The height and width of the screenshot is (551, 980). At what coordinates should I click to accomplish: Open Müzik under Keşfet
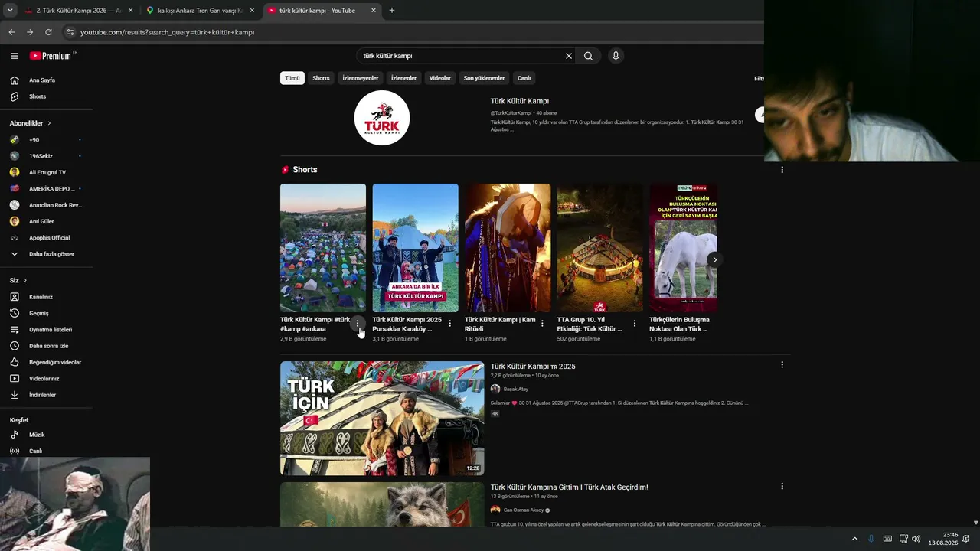[x=37, y=435]
